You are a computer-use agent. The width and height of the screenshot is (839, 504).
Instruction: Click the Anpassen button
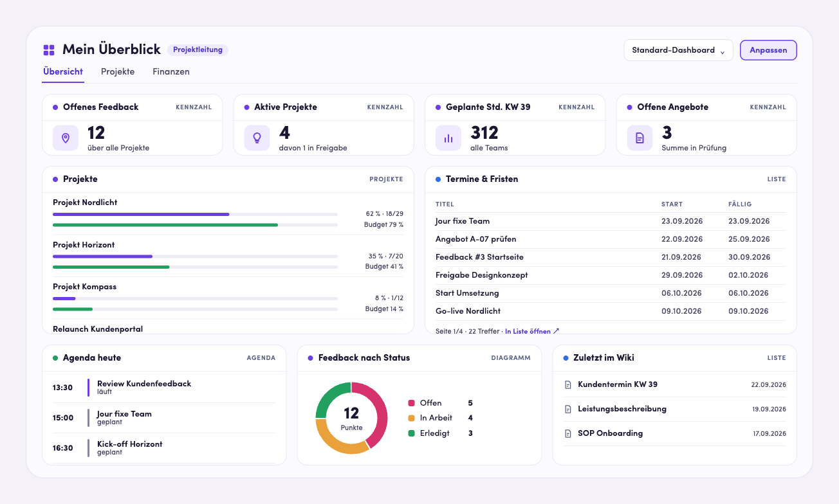[768, 50]
